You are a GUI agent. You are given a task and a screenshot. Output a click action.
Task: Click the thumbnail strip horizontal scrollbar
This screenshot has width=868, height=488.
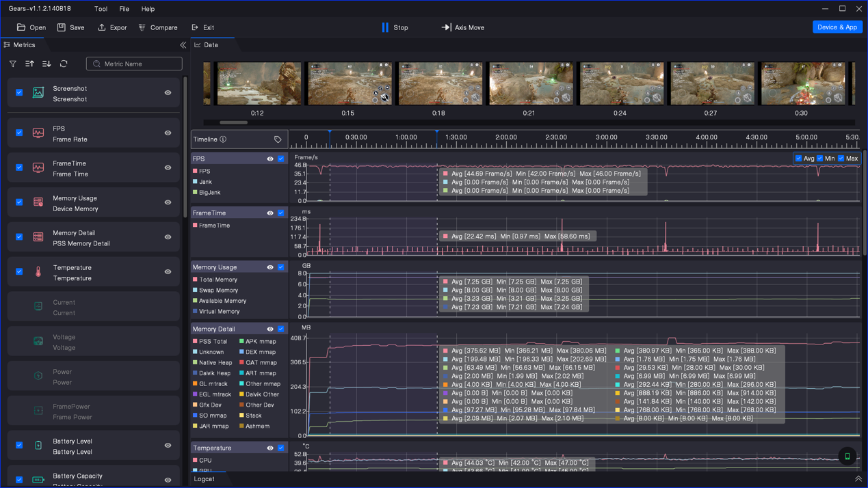(x=234, y=122)
